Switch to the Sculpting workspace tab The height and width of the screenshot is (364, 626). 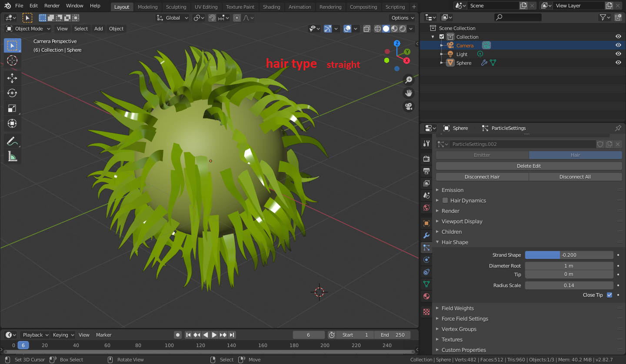pos(176,7)
